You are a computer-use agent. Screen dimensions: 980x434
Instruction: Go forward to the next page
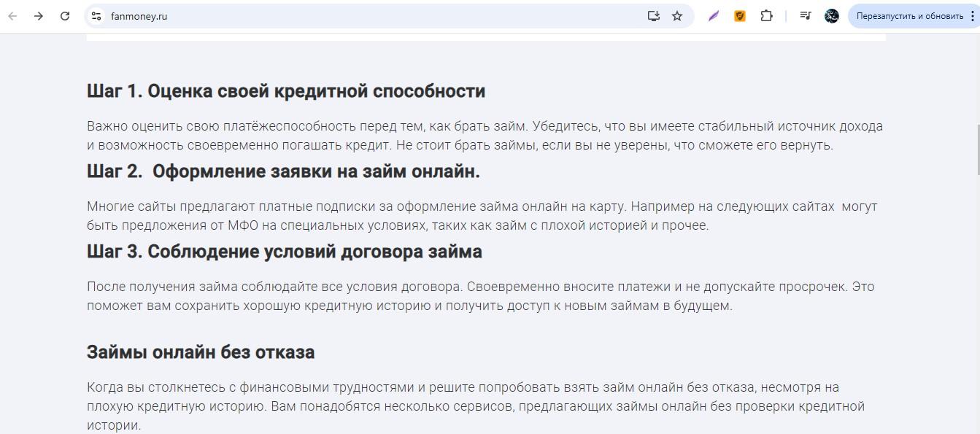(39, 15)
